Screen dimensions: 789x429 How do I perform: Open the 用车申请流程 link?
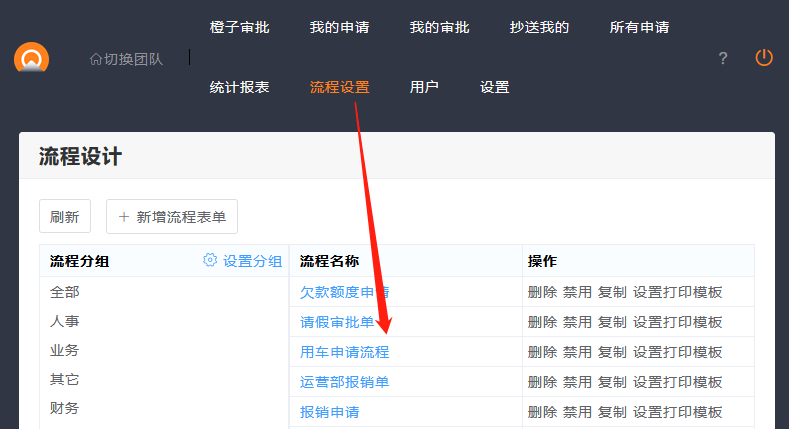click(344, 352)
